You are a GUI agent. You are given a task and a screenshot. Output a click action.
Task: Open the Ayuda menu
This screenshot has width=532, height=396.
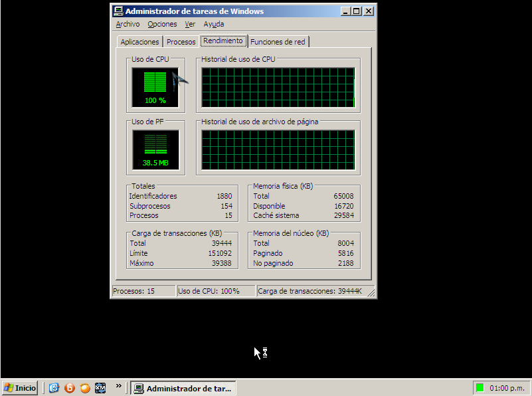tap(214, 24)
